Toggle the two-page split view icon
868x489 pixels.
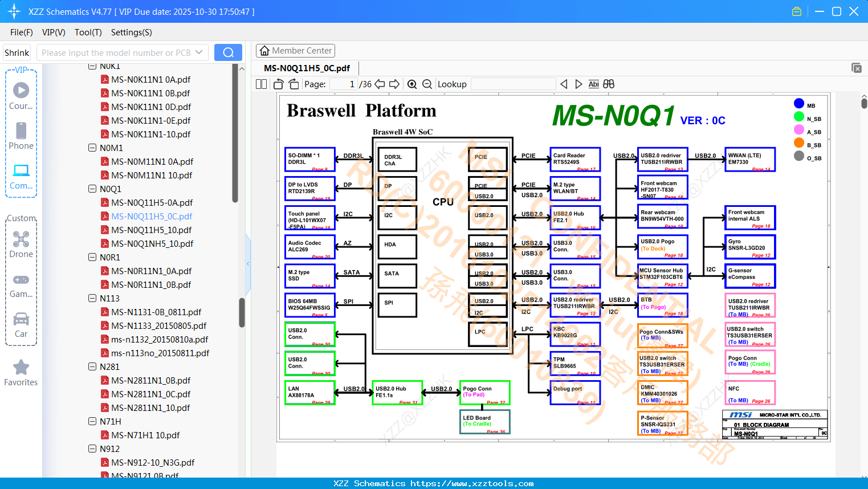262,84
